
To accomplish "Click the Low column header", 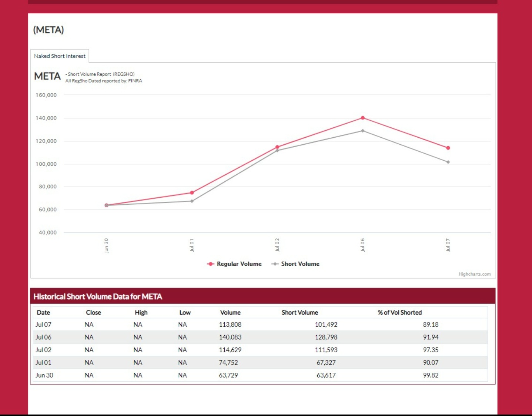I will pos(185,312).
